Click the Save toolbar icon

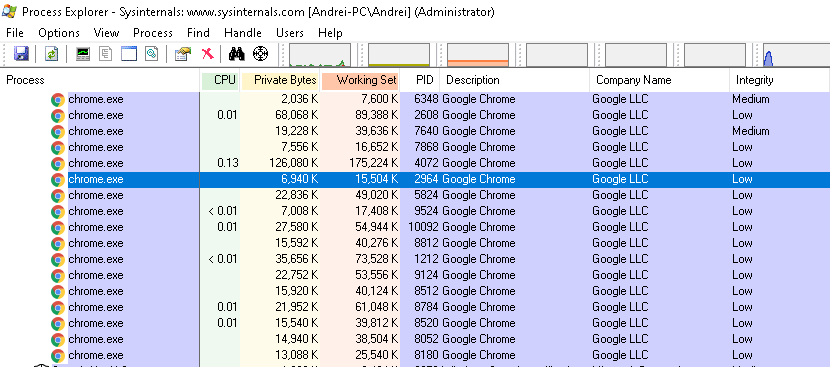(21, 53)
